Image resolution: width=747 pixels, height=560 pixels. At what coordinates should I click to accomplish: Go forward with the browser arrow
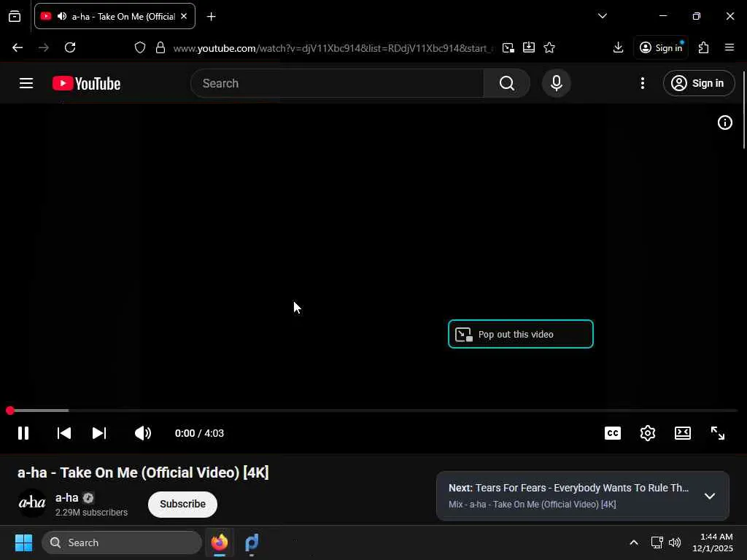(x=44, y=47)
